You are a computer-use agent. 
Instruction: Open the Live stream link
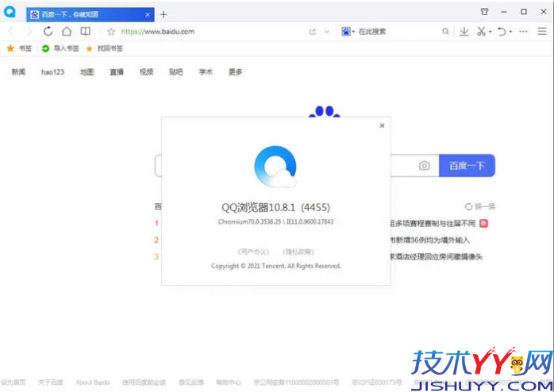(x=117, y=72)
